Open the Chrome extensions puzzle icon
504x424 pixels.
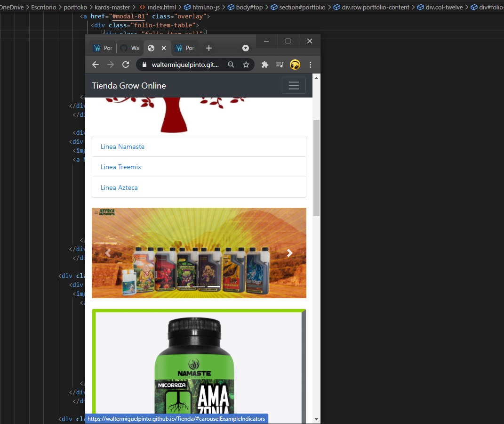264,65
